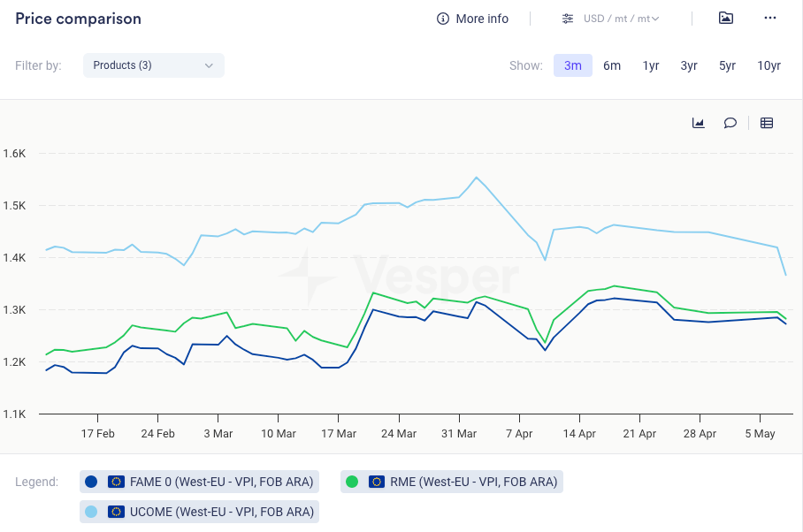Viewport: 803px width, 532px height.
Task: Switch to 1yr time range
Action: (651, 65)
